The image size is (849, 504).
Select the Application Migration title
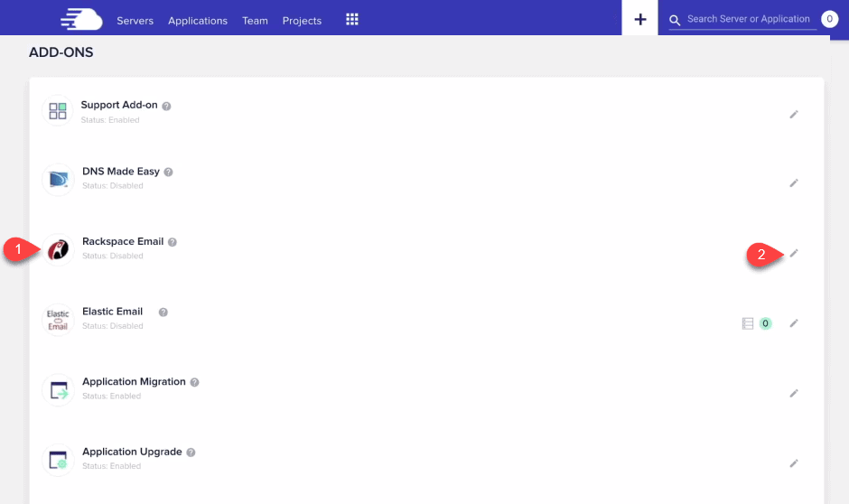134,382
